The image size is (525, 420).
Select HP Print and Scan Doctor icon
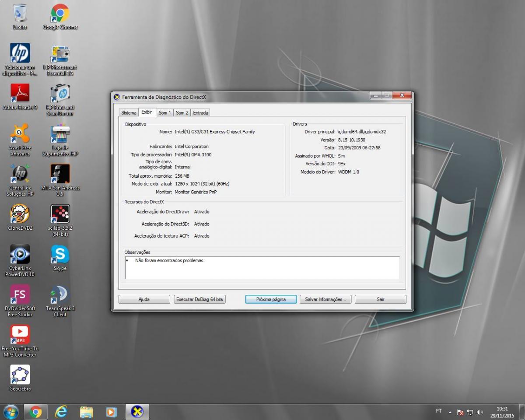[60, 100]
